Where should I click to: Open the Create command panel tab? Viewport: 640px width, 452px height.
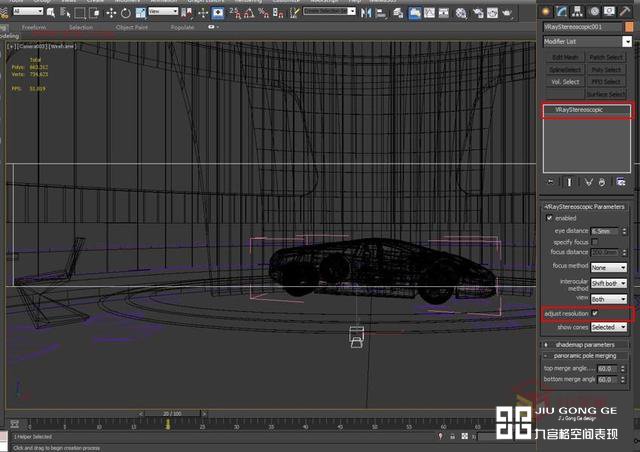[x=547, y=11]
